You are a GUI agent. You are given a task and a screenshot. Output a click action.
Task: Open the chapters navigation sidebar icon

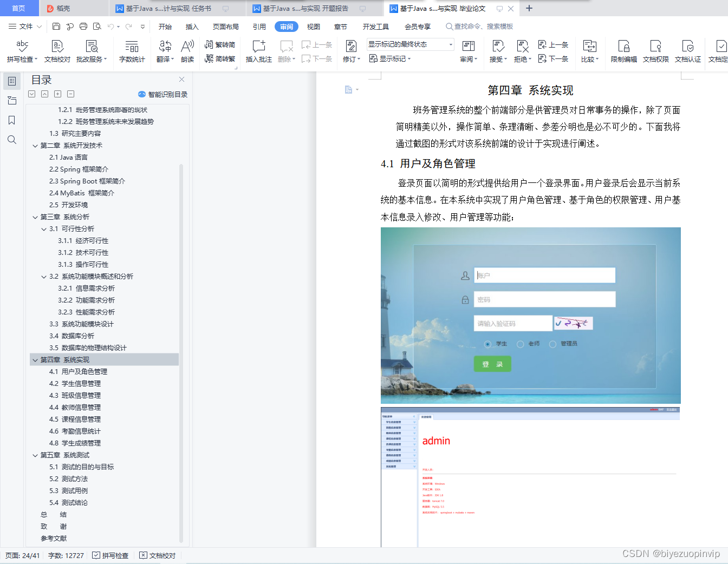(x=12, y=101)
